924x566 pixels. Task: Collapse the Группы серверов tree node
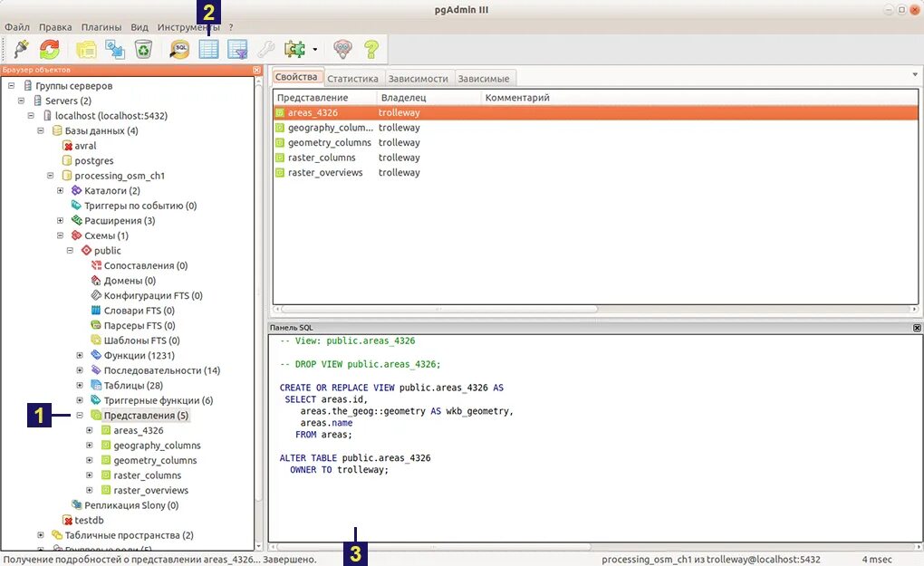click(11, 85)
